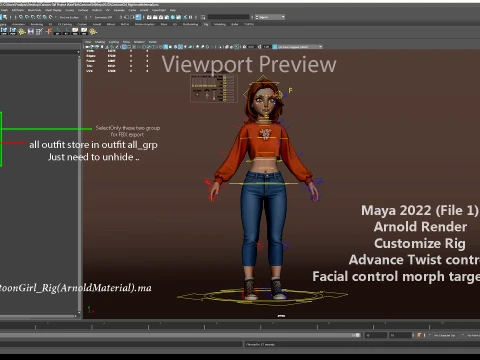
Task: Click the status line search input field
Action: click(x=228, y=17)
